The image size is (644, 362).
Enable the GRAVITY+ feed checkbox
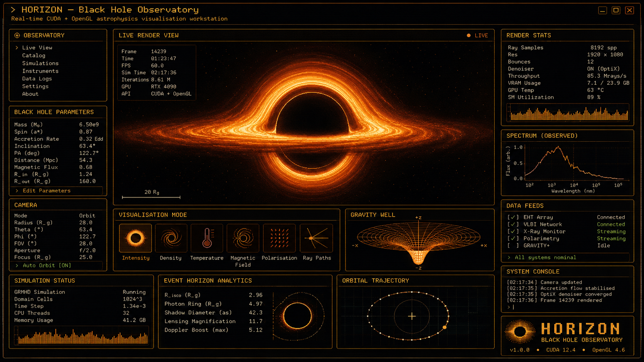513,245
